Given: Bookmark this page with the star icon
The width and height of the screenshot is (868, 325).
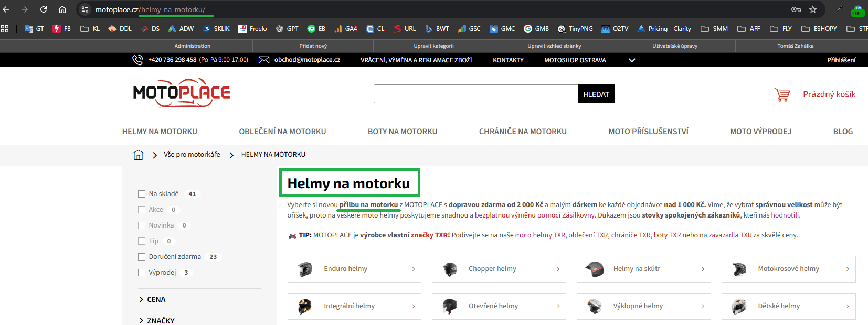Looking at the screenshot, I should tap(813, 9).
